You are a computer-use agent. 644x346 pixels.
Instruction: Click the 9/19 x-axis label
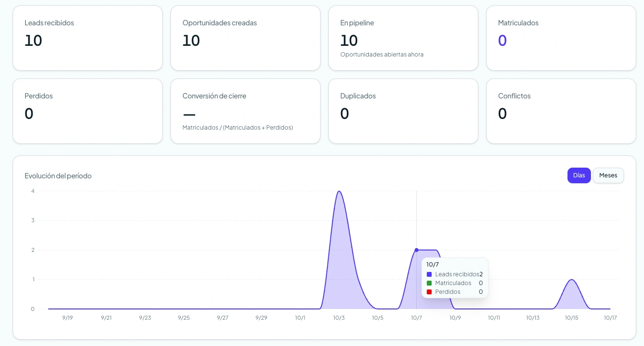(68, 318)
